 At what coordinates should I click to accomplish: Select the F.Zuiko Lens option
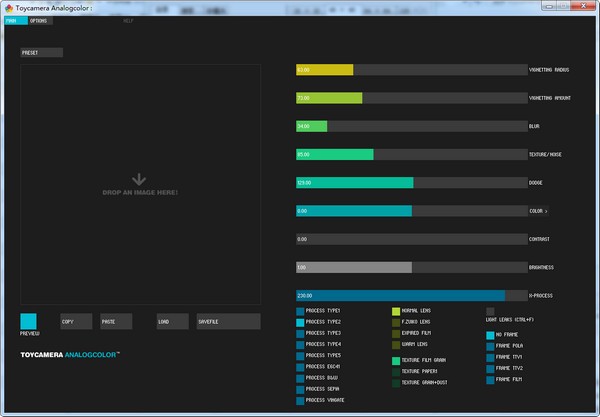click(396, 322)
